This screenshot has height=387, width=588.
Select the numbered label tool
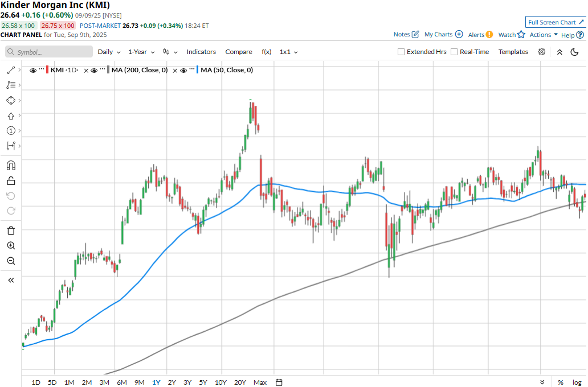tap(10, 131)
